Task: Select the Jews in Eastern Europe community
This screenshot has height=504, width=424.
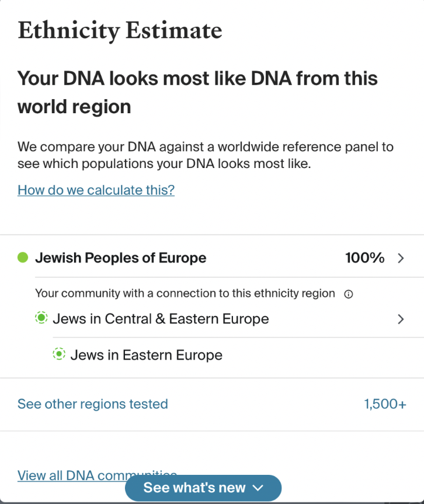Action: [146, 355]
